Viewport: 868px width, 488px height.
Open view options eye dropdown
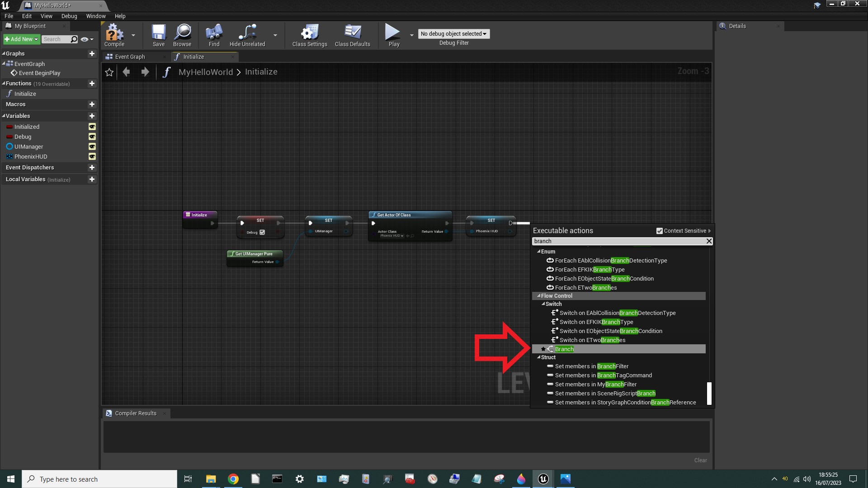[x=87, y=39]
